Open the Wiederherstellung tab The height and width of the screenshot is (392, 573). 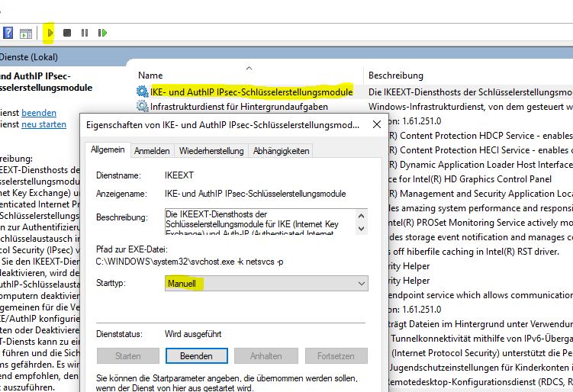pos(211,151)
